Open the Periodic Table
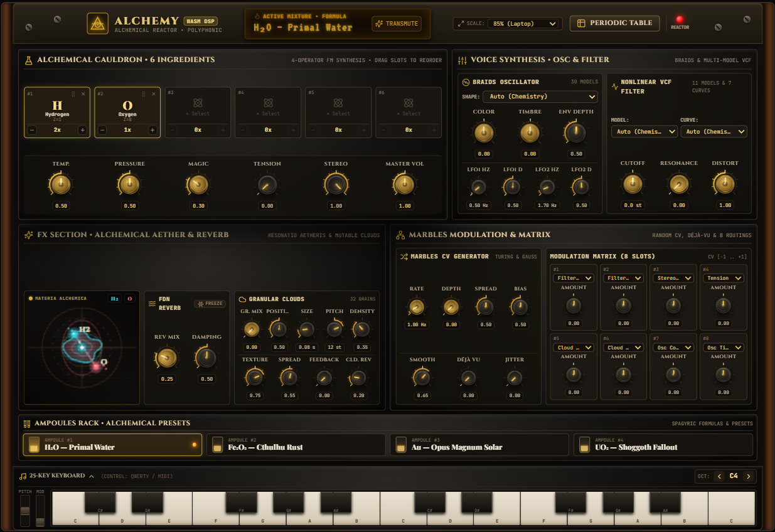Screen dimensions: 775x532 click(x=615, y=23)
